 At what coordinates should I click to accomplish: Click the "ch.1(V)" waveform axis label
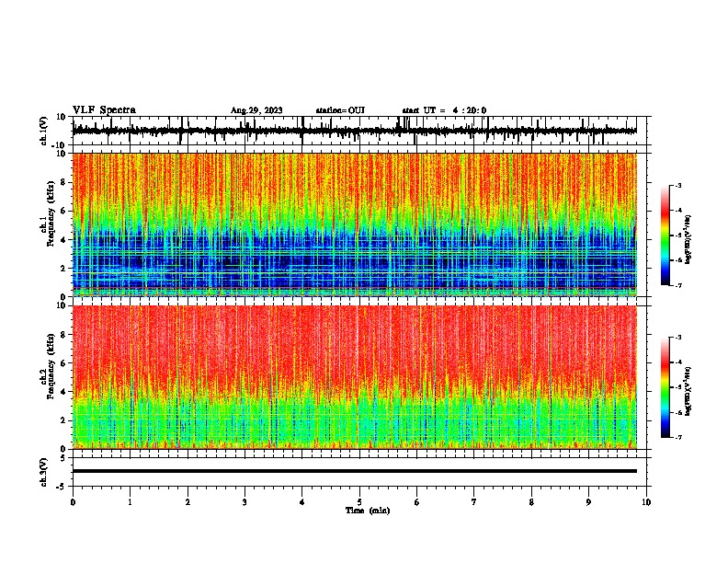pyautogui.click(x=44, y=131)
